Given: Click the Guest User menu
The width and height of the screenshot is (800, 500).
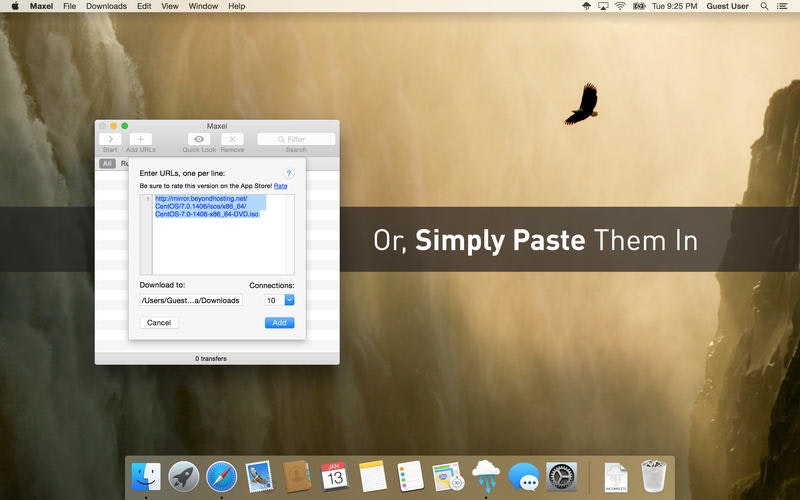Looking at the screenshot, I should click(x=728, y=6).
